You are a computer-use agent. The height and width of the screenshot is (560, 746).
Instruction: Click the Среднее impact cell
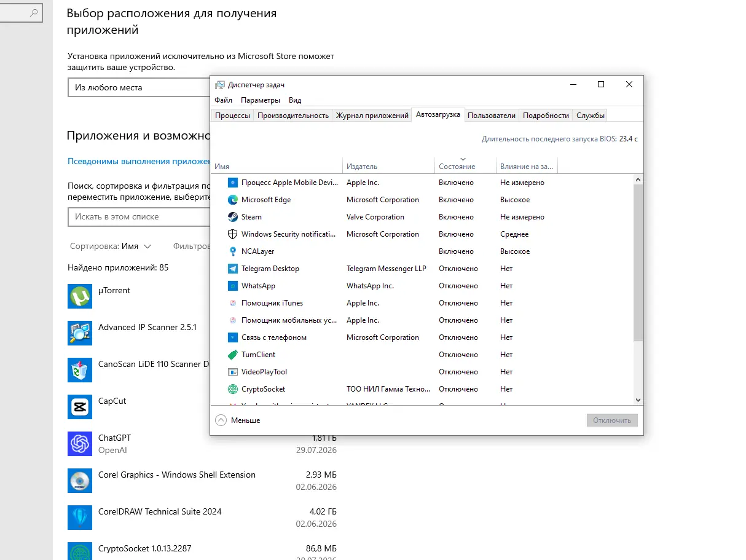tap(514, 234)
